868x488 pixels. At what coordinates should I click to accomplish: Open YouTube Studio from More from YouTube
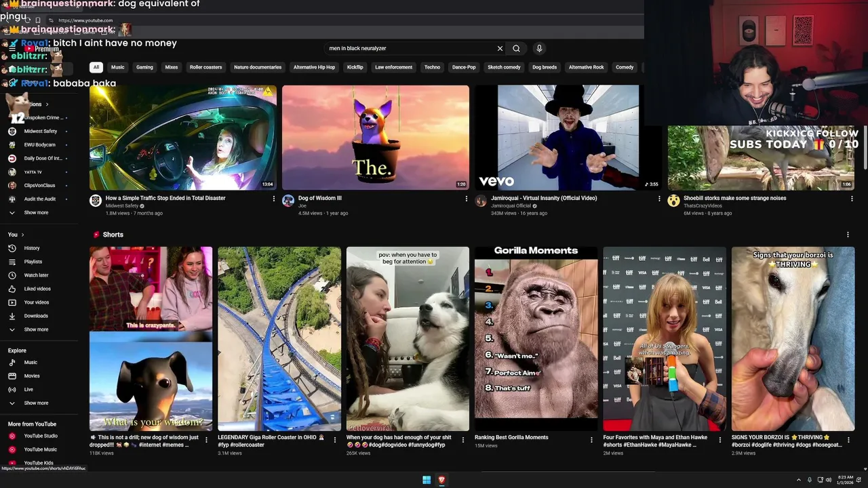41,436
